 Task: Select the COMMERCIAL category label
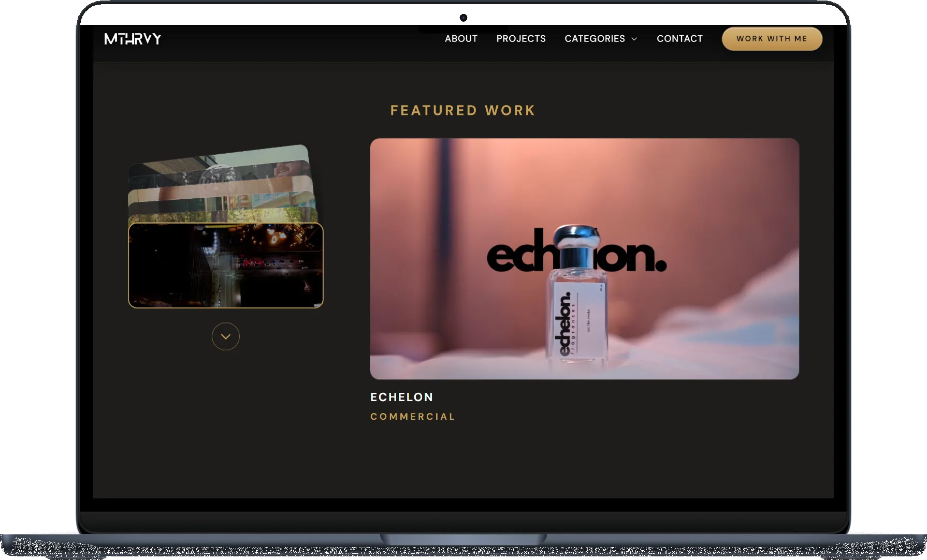pyautogui.click(x=413, y=416)
